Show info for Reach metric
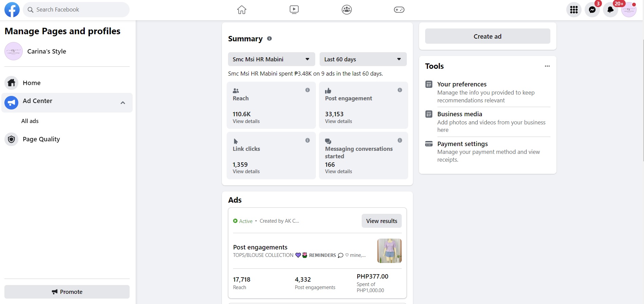The image size is (644, 304). click(307, 90)
